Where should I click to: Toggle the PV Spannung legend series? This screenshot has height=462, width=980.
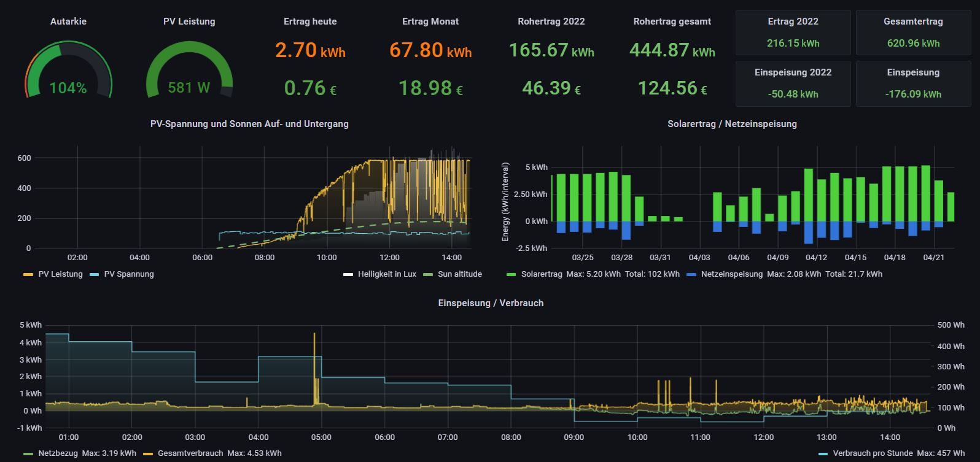click(129, 274)
